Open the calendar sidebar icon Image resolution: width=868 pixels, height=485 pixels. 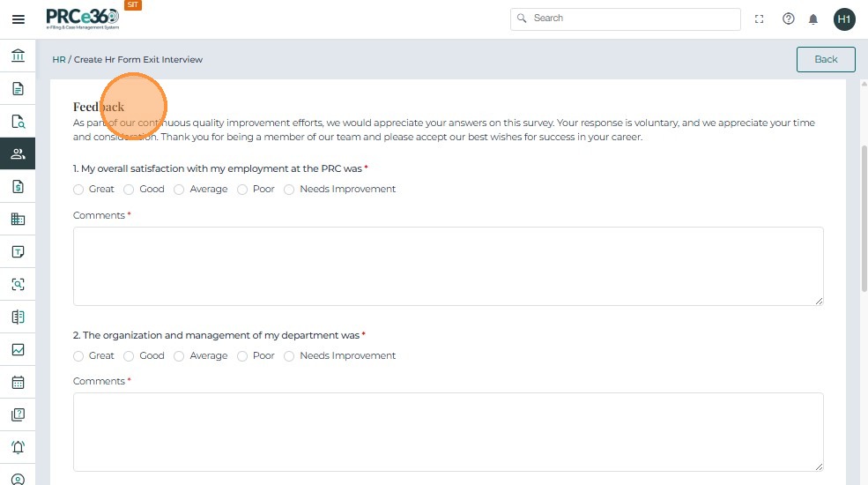18,383
